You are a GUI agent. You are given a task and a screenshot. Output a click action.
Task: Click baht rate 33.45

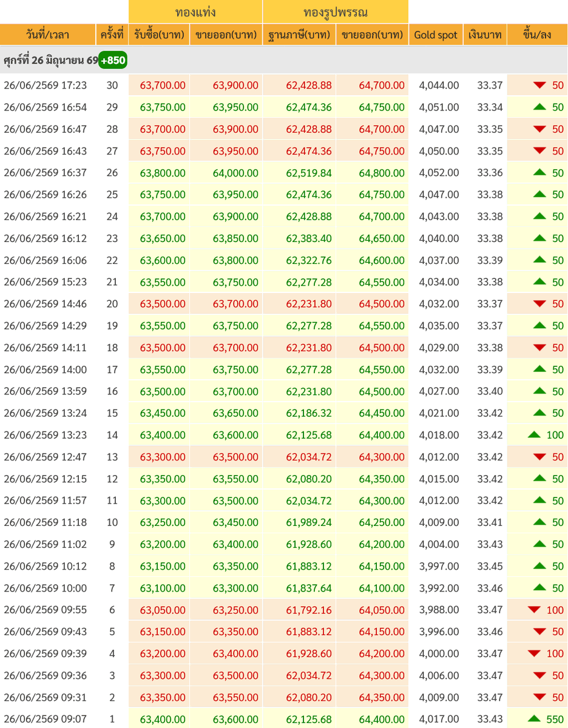(490, 566)
